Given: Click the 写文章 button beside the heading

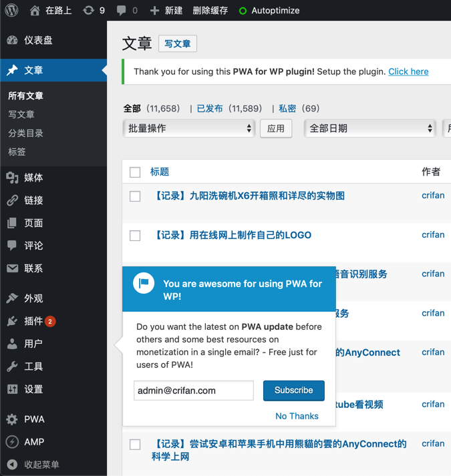Looking at the screenshot, I should (x=178, y=43).
